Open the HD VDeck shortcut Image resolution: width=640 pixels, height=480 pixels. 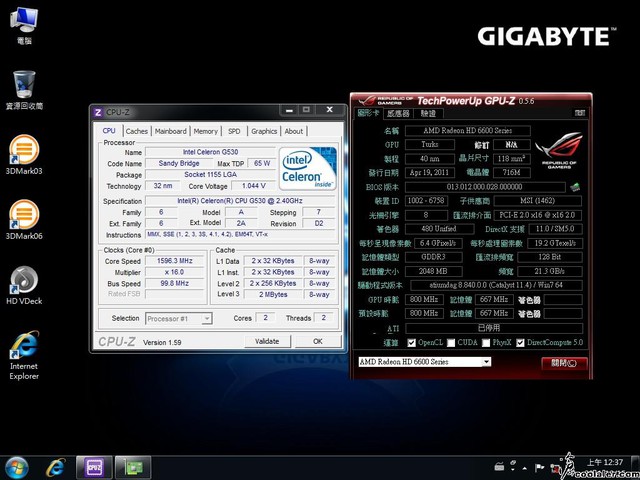click(x=24, y=285)
